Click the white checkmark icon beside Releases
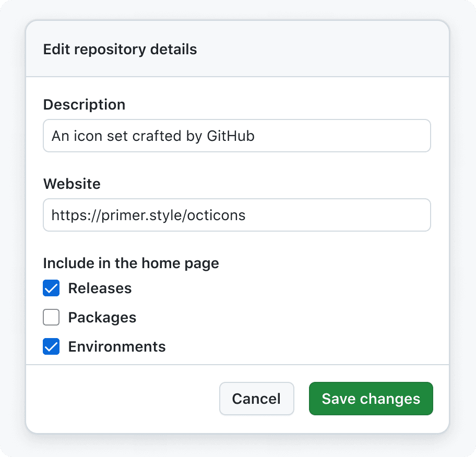This screenshot has width=476, height=457. click(x=51, y=288)
